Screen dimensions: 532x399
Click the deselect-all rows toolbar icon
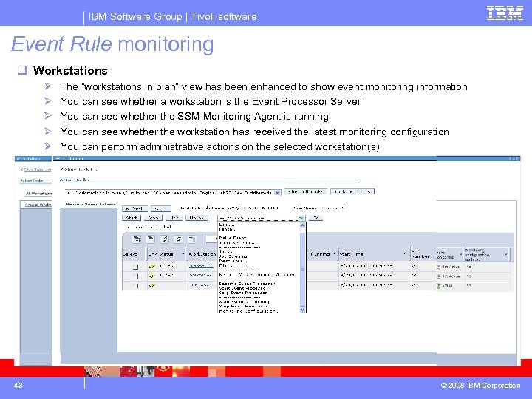coord(150,239)
